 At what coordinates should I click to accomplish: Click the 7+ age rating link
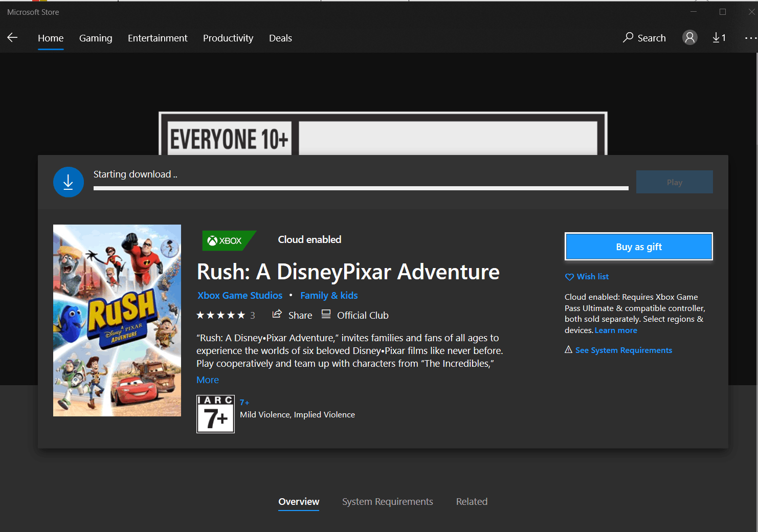pyautogui.click(x=244, y=403)
